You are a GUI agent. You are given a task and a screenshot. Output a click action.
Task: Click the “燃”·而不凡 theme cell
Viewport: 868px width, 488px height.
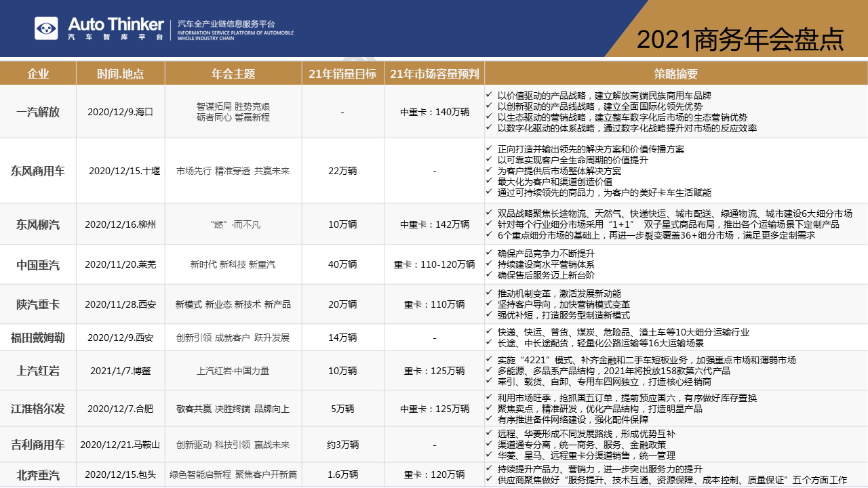[x=233, y=224]
